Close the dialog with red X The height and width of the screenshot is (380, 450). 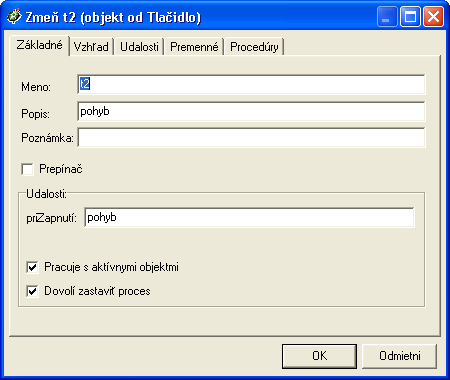click(x=433, y=17)
